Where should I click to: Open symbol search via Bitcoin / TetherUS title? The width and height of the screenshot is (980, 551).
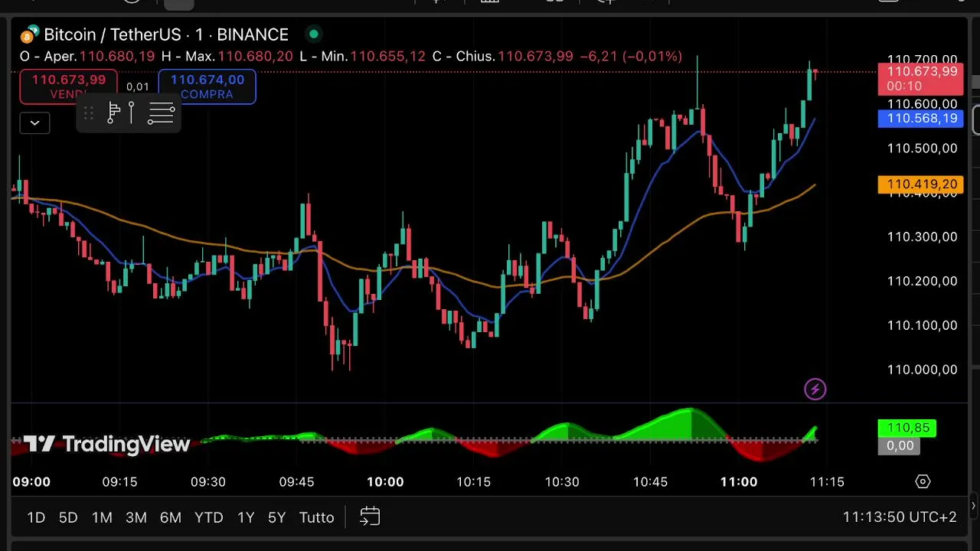[x=166, y=34]
